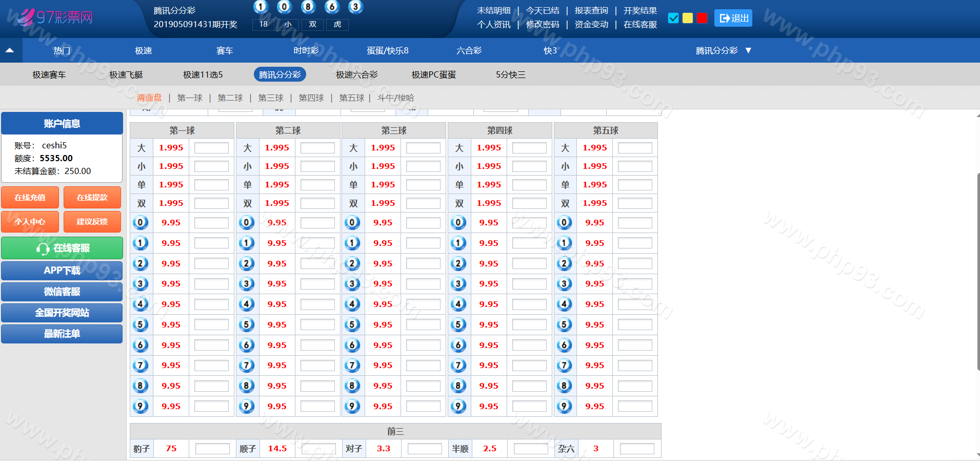Open the 极速赛车 game tab

pos(49,74)
